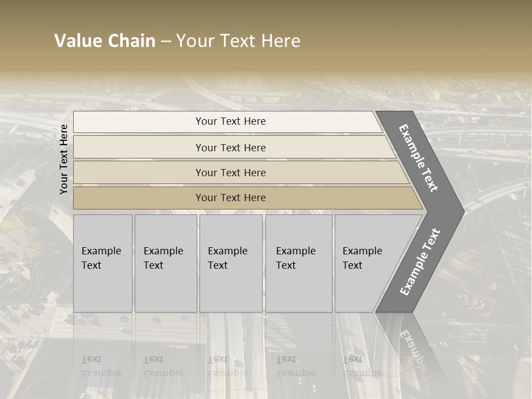Screen dimensions: 532x399
Task: Click the topmost lightest "Your Text Here" bar
Action: (x=231, y=121)
